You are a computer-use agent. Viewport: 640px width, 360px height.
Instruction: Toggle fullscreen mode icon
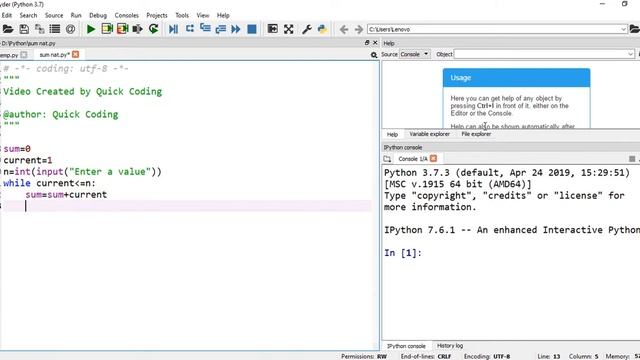pyautogui.click(x=289, y=29)
